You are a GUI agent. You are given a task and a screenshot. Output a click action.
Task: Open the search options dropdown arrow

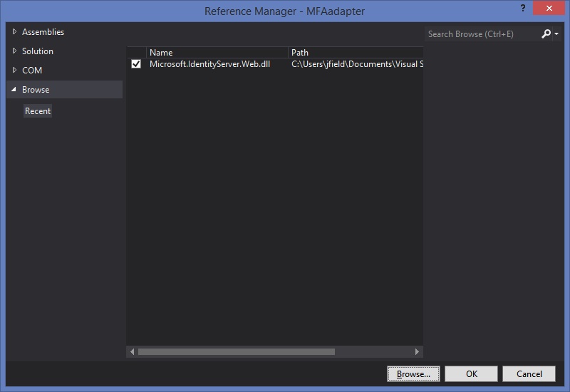556,33
